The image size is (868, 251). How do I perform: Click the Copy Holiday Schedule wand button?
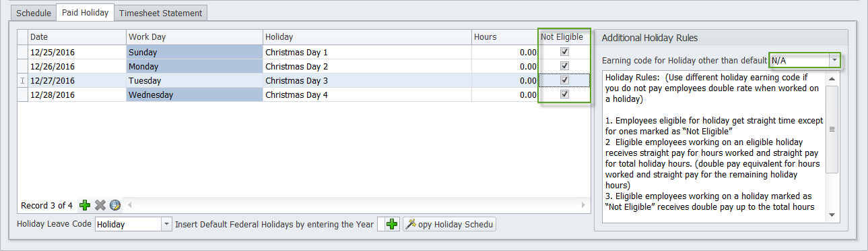click(x=449, y=224)
